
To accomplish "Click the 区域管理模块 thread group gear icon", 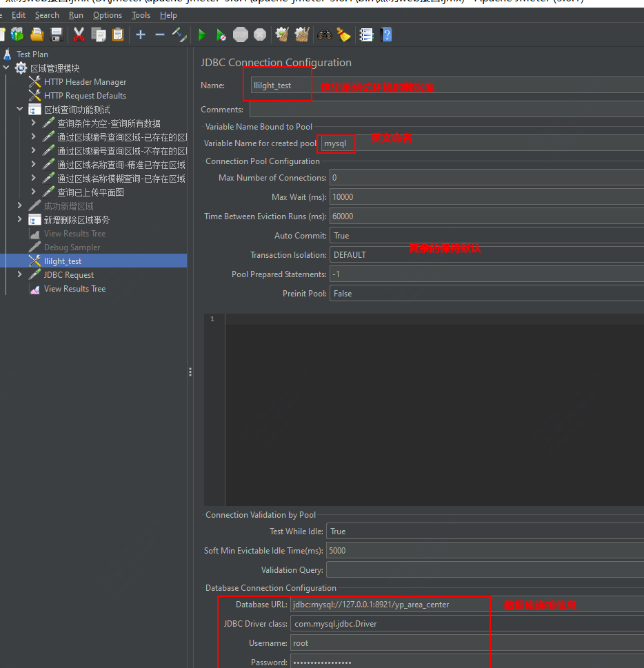I will (21, 68).
